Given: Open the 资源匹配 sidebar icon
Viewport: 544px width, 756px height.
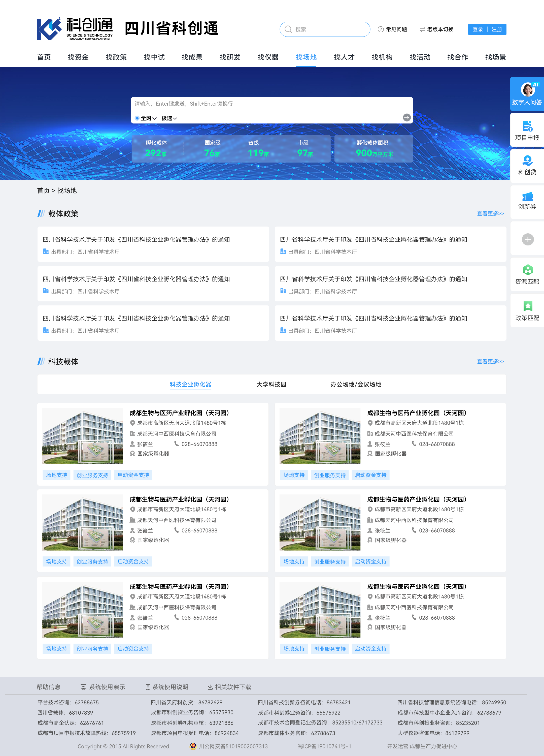Looking at the screenshot, I should (x=528, y=270).
